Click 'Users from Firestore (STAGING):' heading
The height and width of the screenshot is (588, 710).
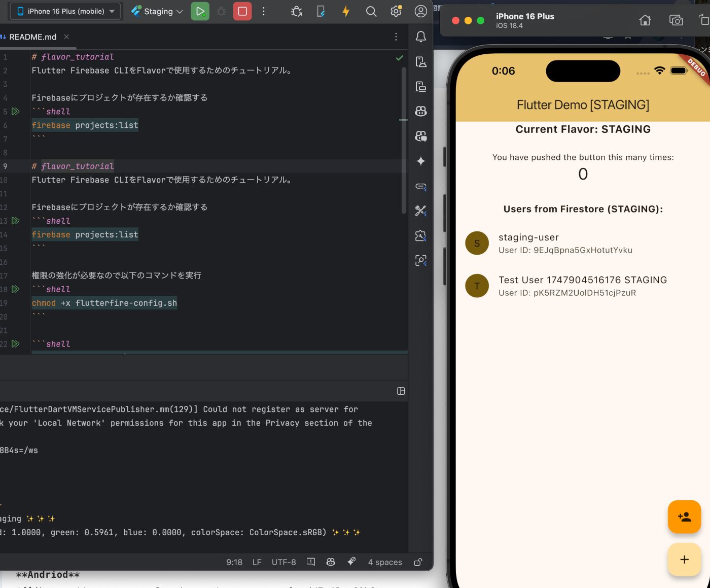583,209
